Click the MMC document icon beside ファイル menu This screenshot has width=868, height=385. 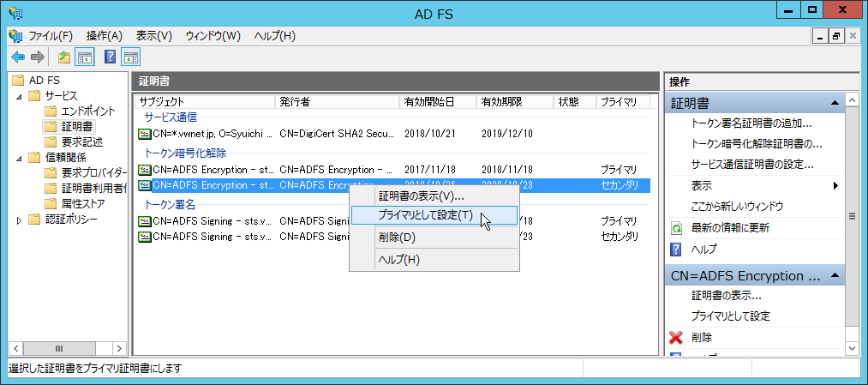click(16, 36)
